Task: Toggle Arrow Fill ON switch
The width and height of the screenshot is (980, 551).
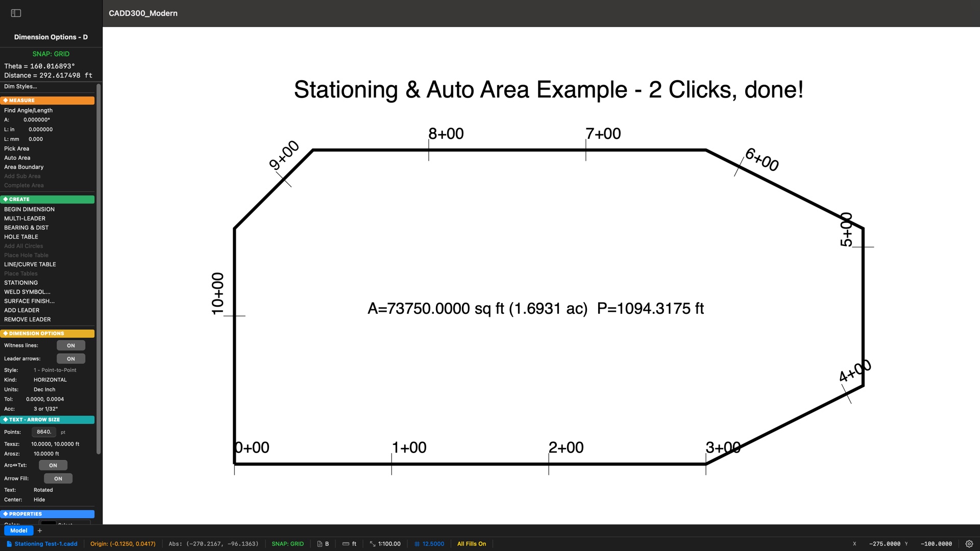Action: (x=58, y=479)
